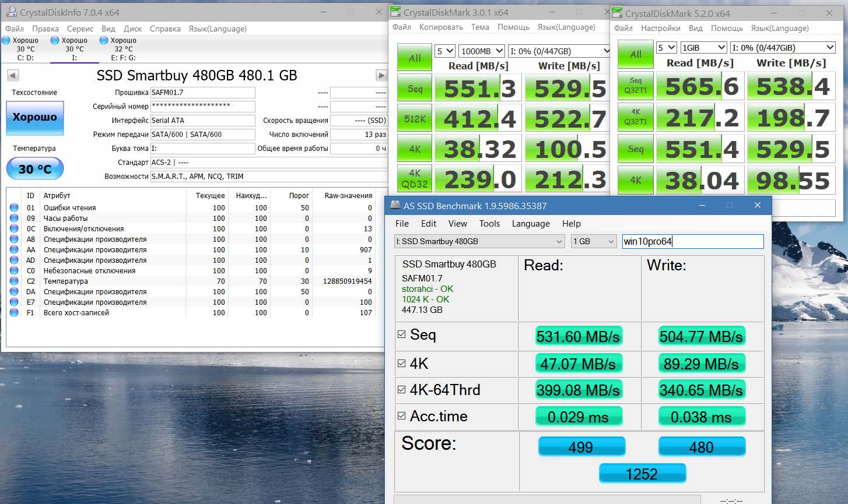This screenshot has width=848, height=504.
Task: Click the CrystalDiskMark 5.2.0 title bar icon
Action: click(617, 13)
